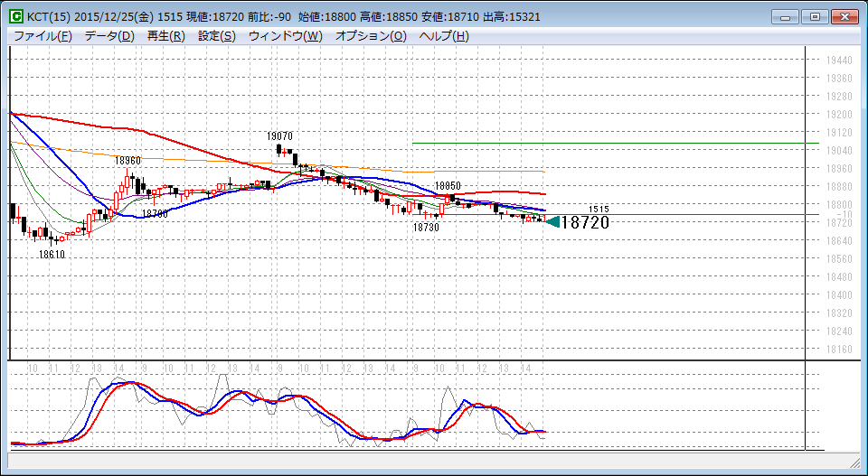Click the 18850 candle label
This screenshot has width=868, height=476.
coord(448,185)
